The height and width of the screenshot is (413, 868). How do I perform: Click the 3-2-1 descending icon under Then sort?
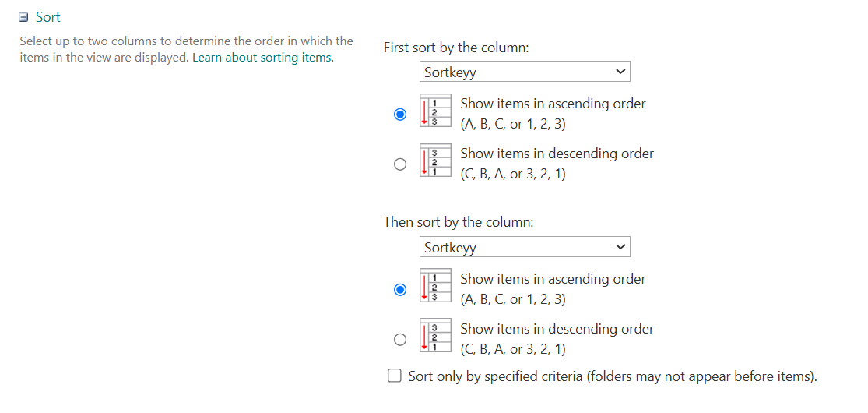tap(436, 336)
